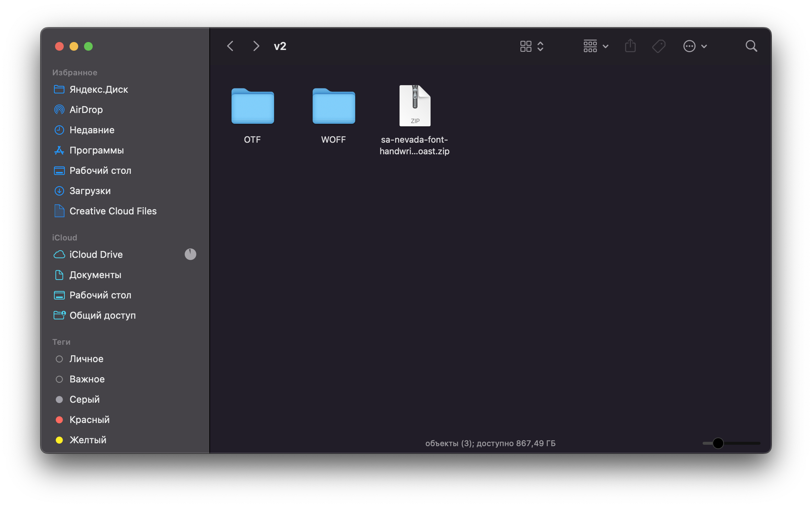Viewport: 812px width, 507px height.
Task: Open Яндекс.Диск from favorites
Action: tap(99, 89)
